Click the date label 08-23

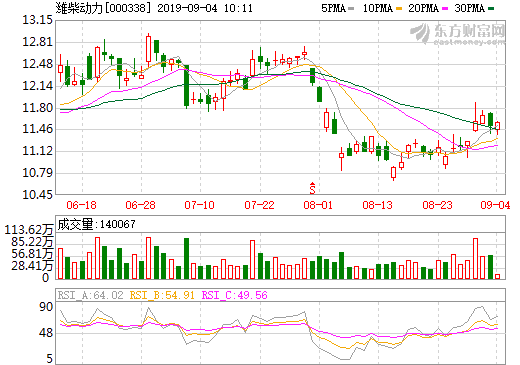pyautogui.click(x=437, y=205)
